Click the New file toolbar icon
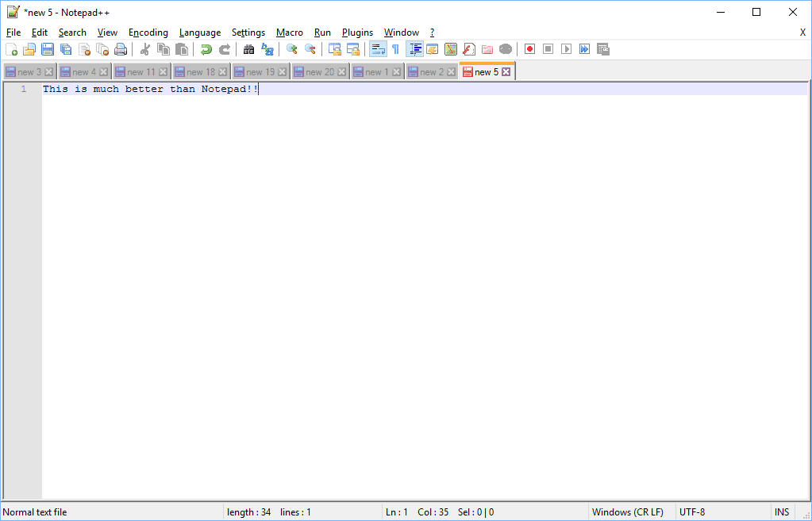This screenshot has width=812, height=521. click(x=11, y=49)
